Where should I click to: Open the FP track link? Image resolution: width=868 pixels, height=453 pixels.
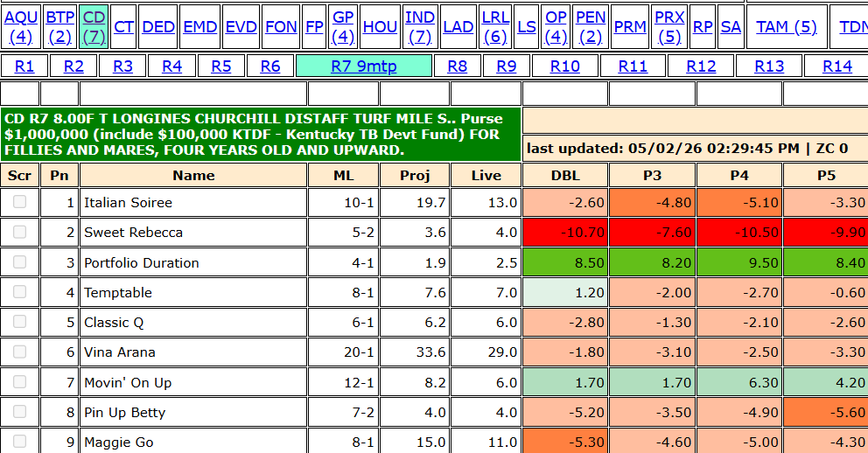coord(314,26)
